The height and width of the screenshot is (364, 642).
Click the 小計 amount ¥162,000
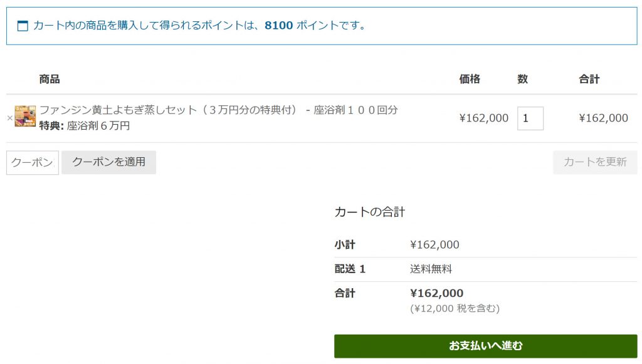click(434, 244)
